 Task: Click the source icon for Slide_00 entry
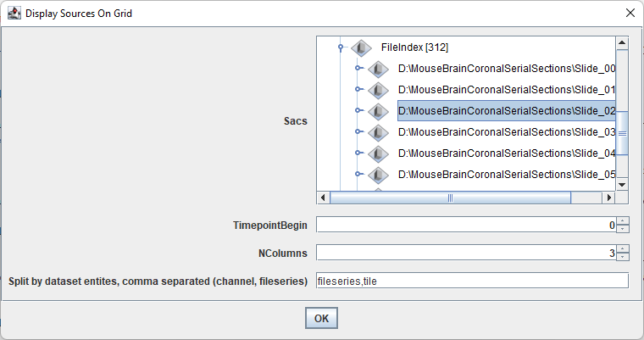click(378, 69)
